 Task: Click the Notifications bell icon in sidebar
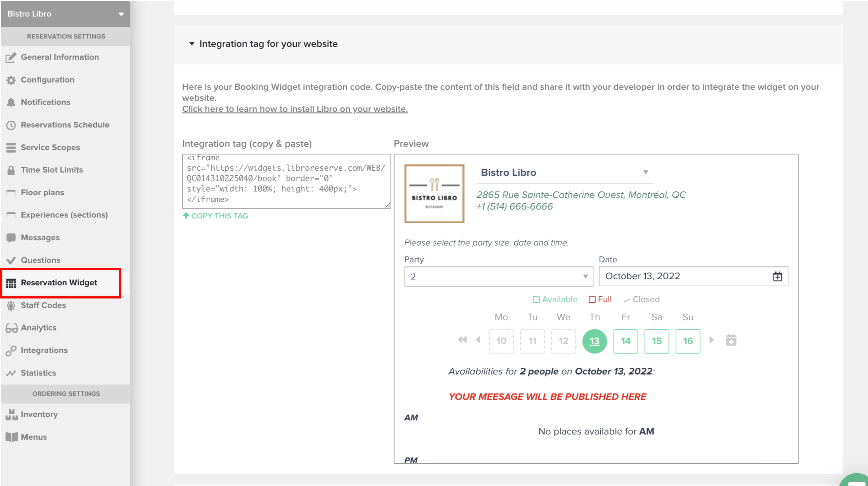coord(11,102)
